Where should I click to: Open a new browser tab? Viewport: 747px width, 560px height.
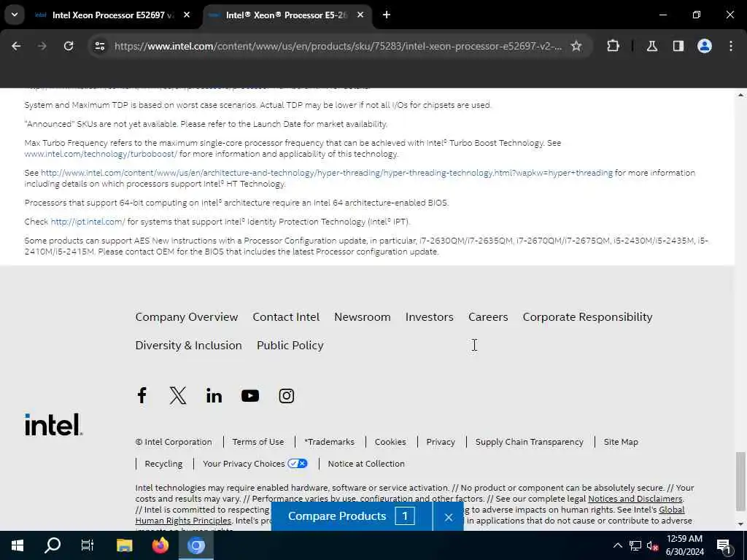pyautogui.click(x=387, y=15)
